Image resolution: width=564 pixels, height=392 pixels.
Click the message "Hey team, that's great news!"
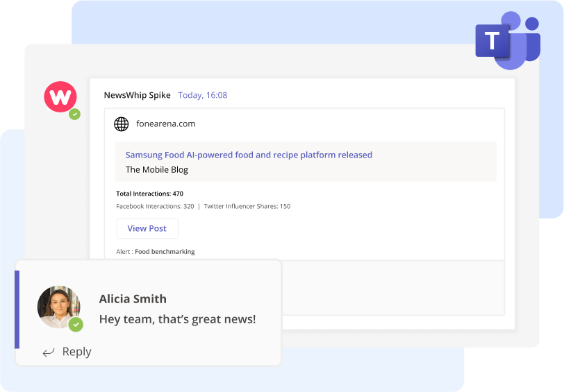click(177, 319)
